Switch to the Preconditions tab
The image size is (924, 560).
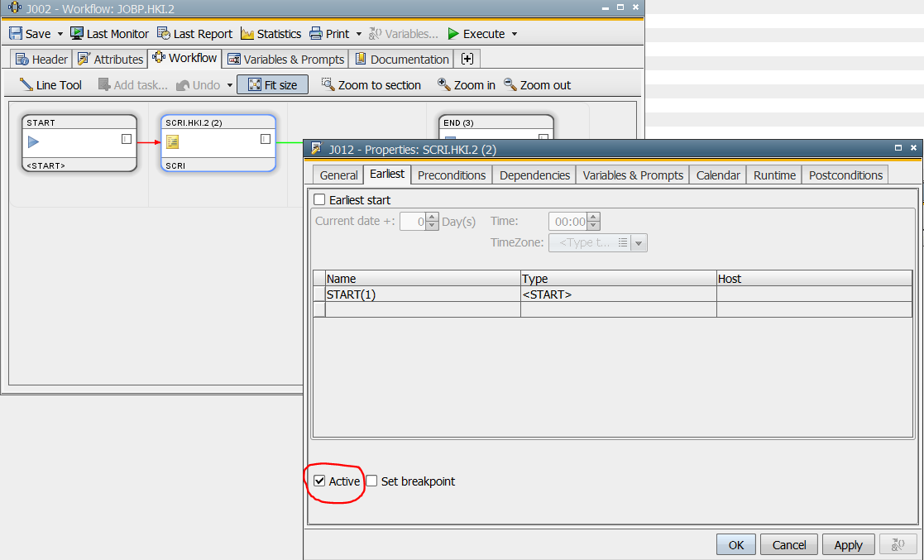pyautogui.click(x=451, y=175)
